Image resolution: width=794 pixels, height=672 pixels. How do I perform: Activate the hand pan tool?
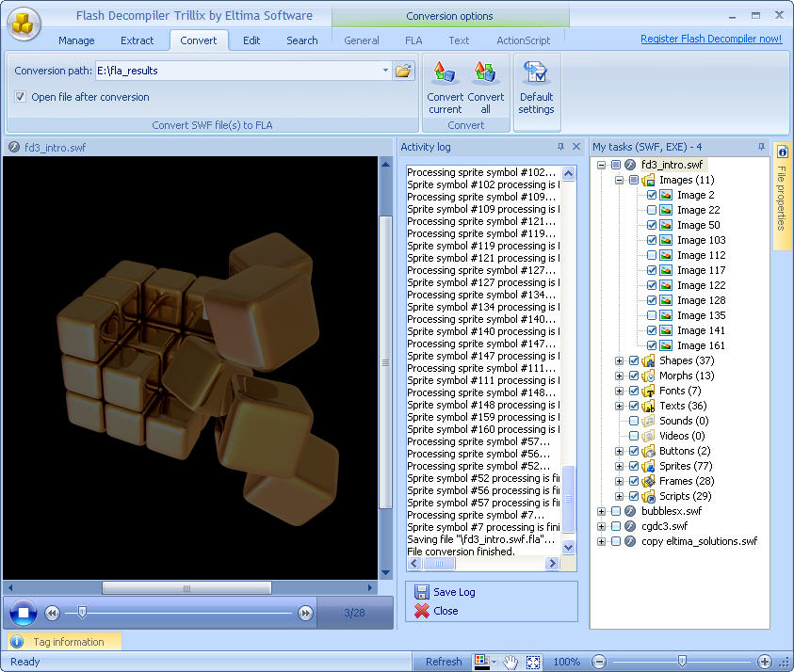pos(510,662)
